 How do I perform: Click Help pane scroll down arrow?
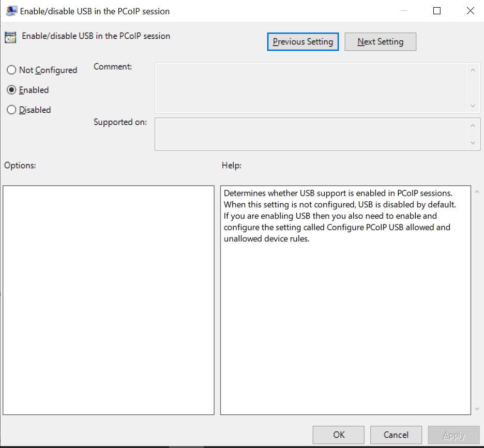coord(477,409)
